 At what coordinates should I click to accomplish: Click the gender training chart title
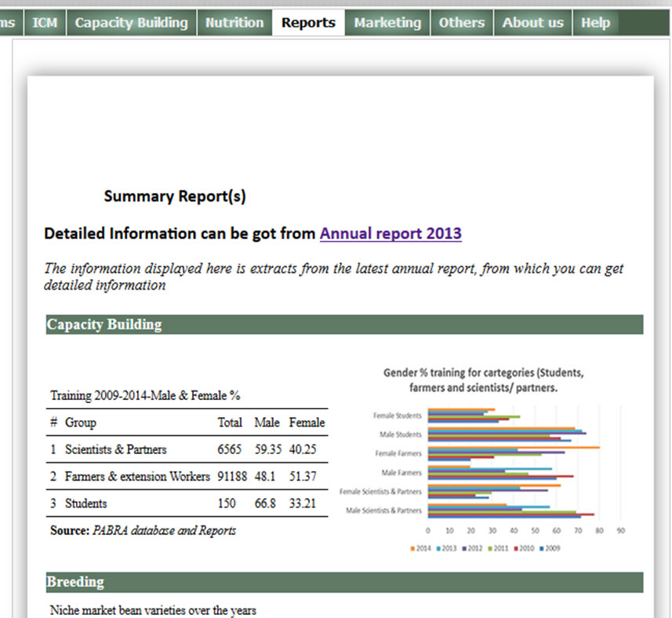(483, 380)
